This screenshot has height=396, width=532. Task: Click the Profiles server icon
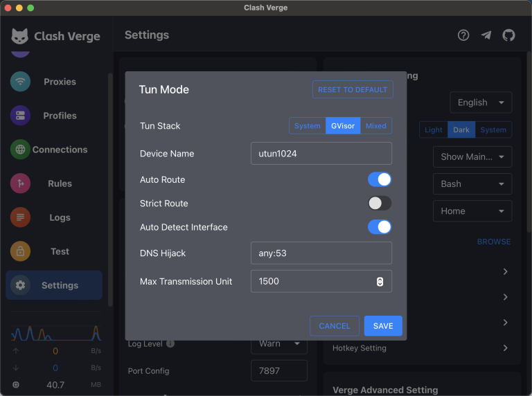coord(20,116)
